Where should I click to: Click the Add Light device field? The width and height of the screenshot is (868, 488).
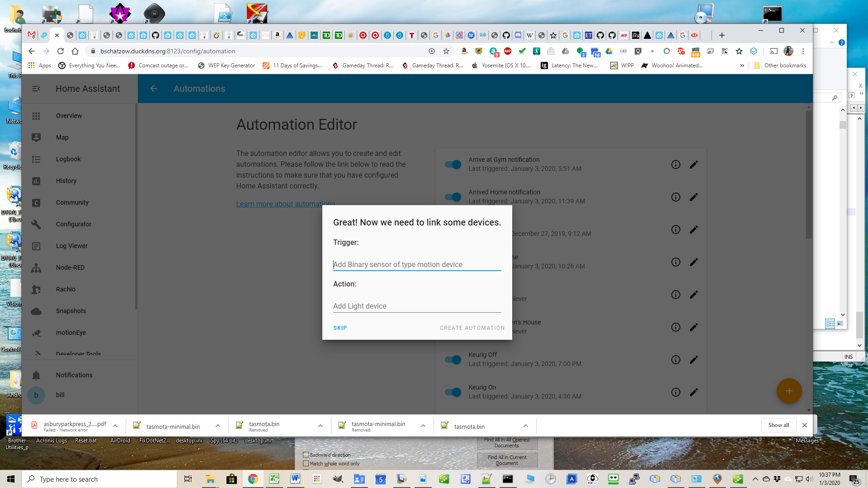click(417, 306)
